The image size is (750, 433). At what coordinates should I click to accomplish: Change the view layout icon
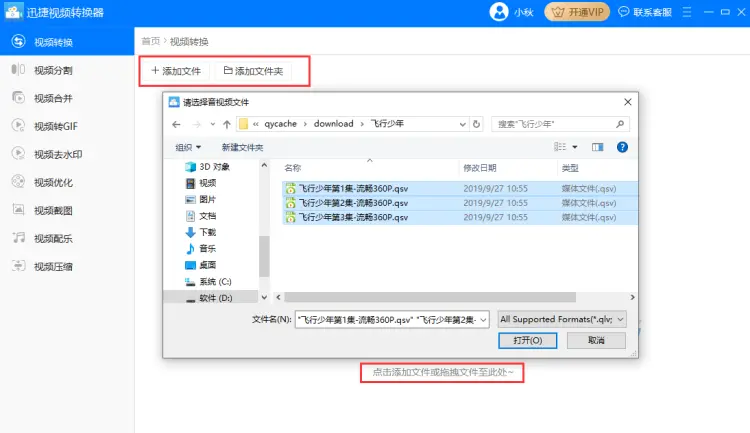560,147
